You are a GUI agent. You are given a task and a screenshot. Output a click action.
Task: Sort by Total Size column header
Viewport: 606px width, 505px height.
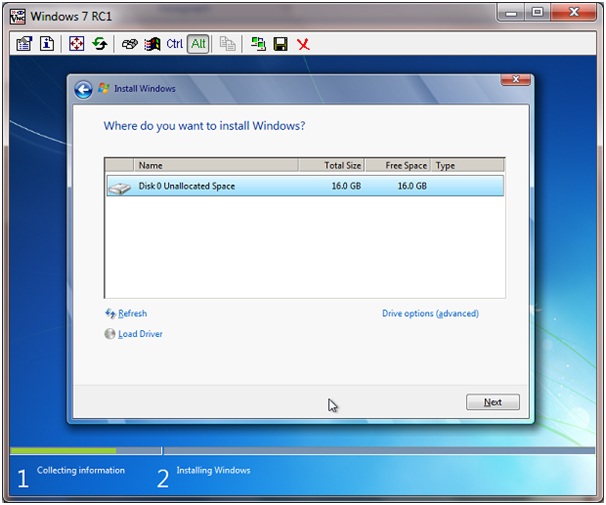[331, 165]
